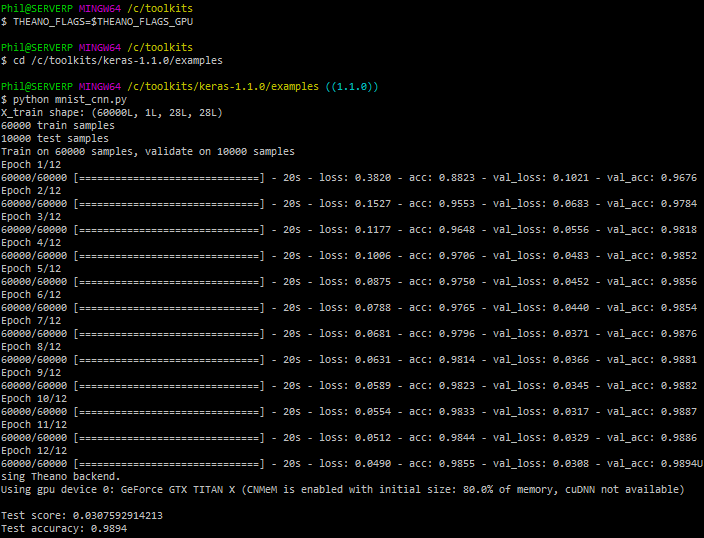Click the 'Epoch 9/12' line
The height and width of the screenshot is (538, 704).
pyautogui.click(x=31, y=373)
